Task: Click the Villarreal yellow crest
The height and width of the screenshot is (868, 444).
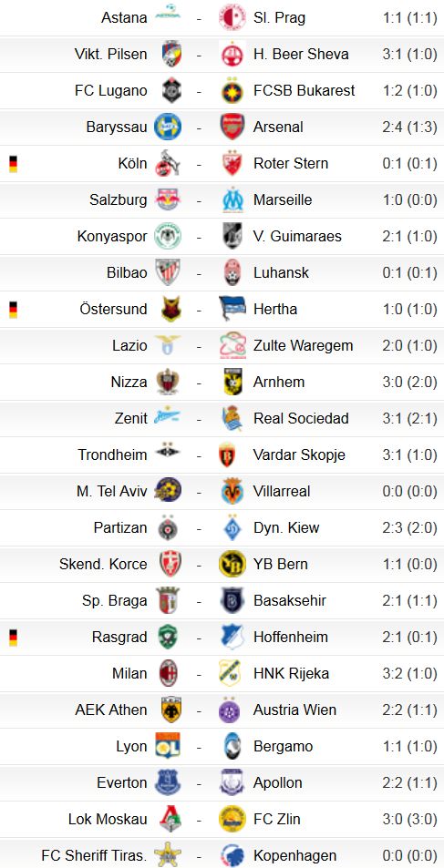Action: pyautogui.click(x=232, y=491)
